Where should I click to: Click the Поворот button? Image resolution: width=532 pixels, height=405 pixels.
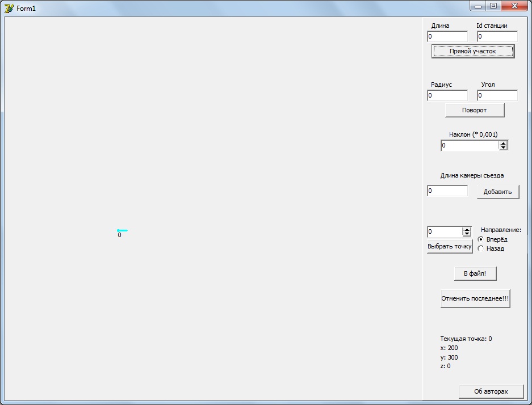(474, 110)
